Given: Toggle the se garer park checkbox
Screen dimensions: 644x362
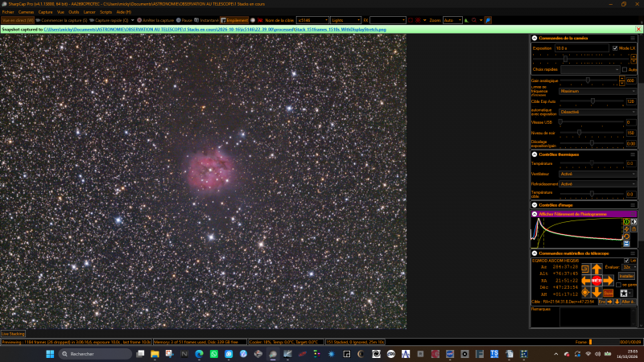Looking at the screenshot, I should pyautogui.click(x=618, y=285).
